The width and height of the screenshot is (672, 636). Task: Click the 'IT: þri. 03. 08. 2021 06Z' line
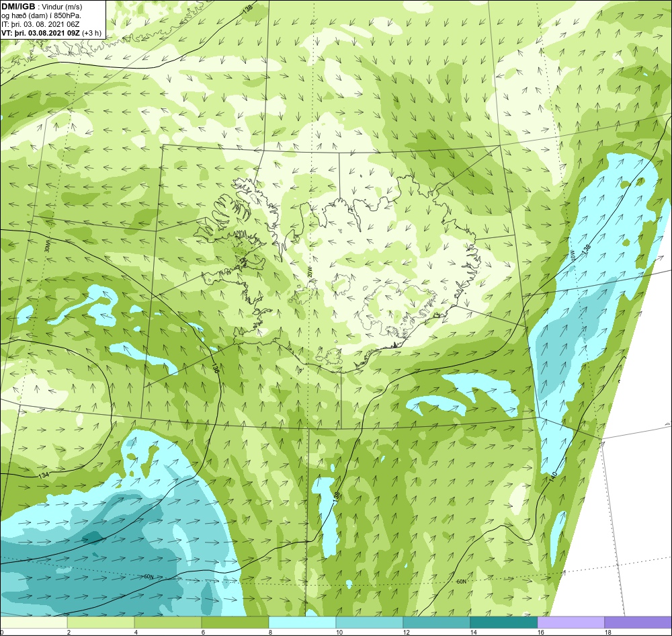[x=40, y=24]
